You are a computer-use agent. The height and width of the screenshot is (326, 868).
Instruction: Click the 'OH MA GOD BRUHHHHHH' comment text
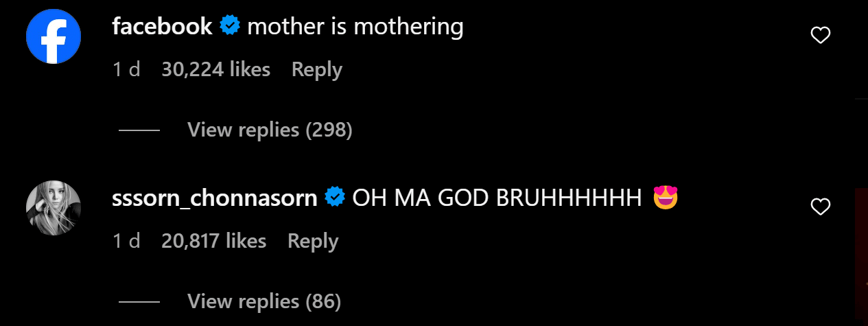[x=497, y=198]
